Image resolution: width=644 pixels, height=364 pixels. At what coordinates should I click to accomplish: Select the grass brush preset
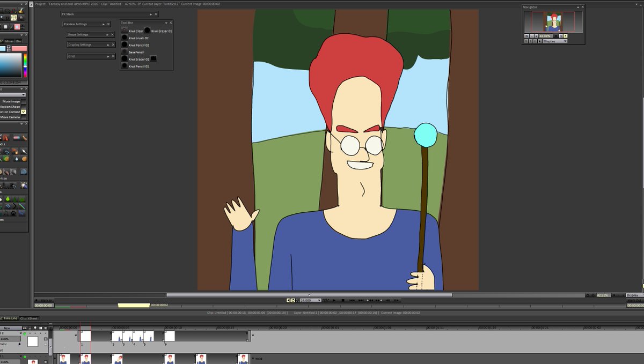pos(21,198)
